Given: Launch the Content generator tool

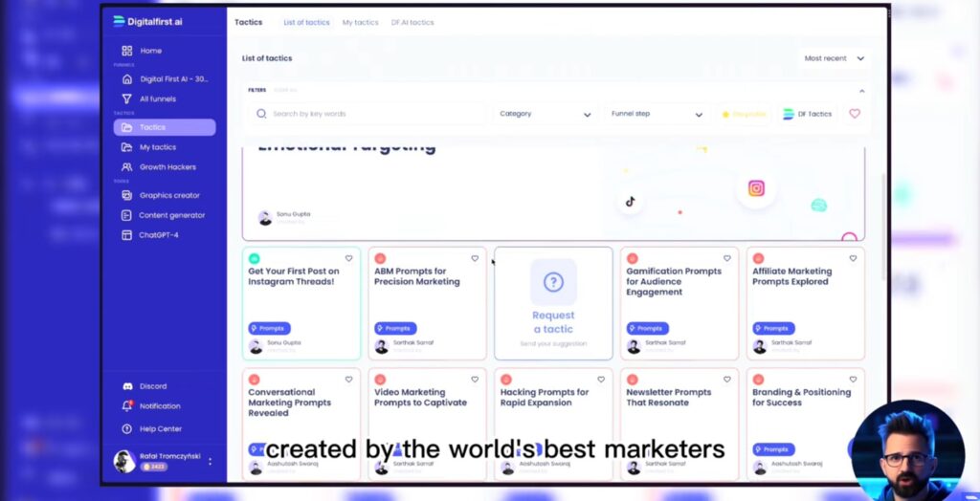Looking at the screenshot, I should (x=164, y=215).
